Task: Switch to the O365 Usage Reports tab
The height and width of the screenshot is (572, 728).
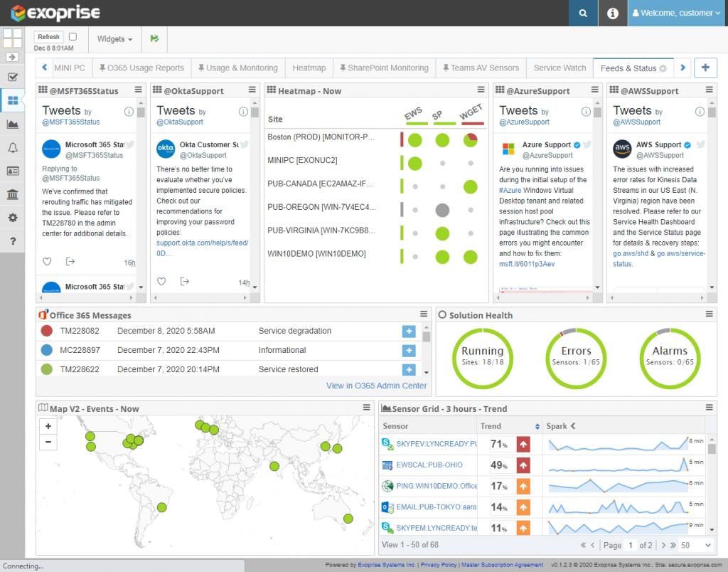Action: coord(141,68)
